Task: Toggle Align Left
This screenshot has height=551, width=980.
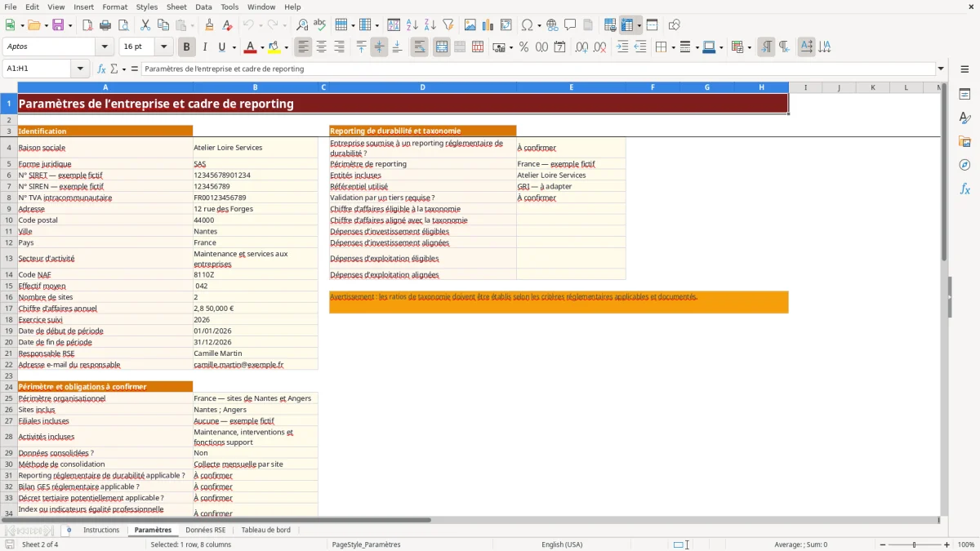Action: (303, 47)
